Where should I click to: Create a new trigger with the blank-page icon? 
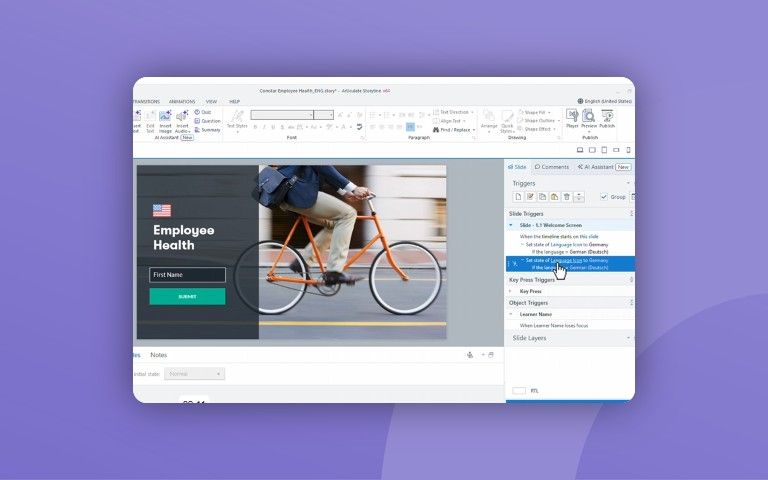(518, 197)
